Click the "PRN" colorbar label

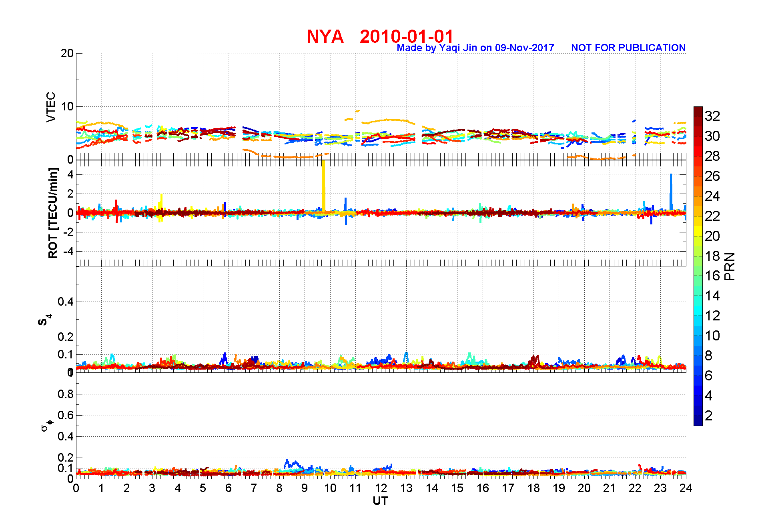point(730,266)
